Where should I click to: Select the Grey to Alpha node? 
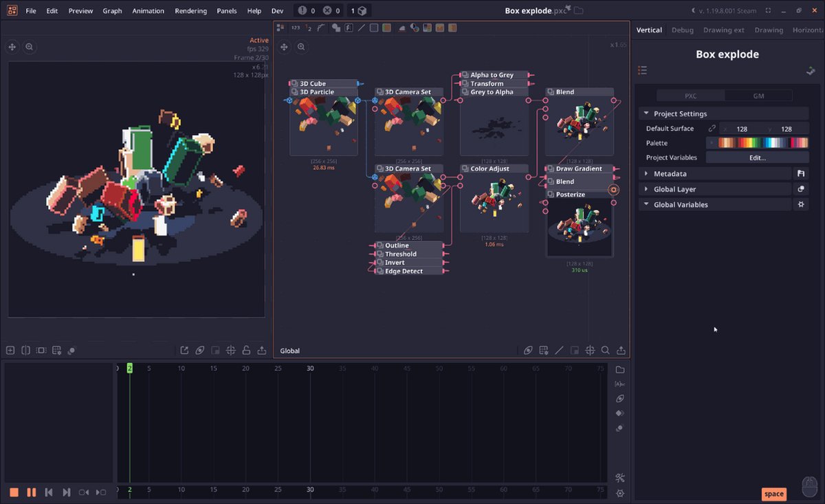[x=494, y=92]
